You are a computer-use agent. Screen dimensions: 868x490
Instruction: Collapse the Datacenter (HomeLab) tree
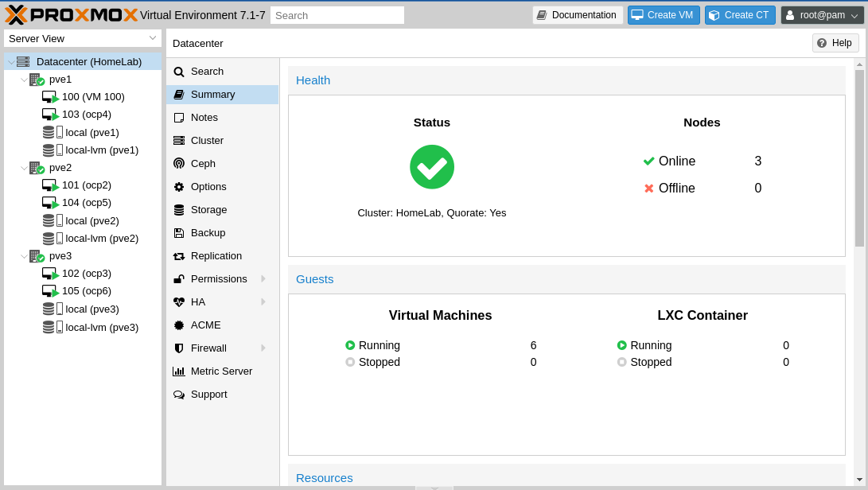click(10, 61)
